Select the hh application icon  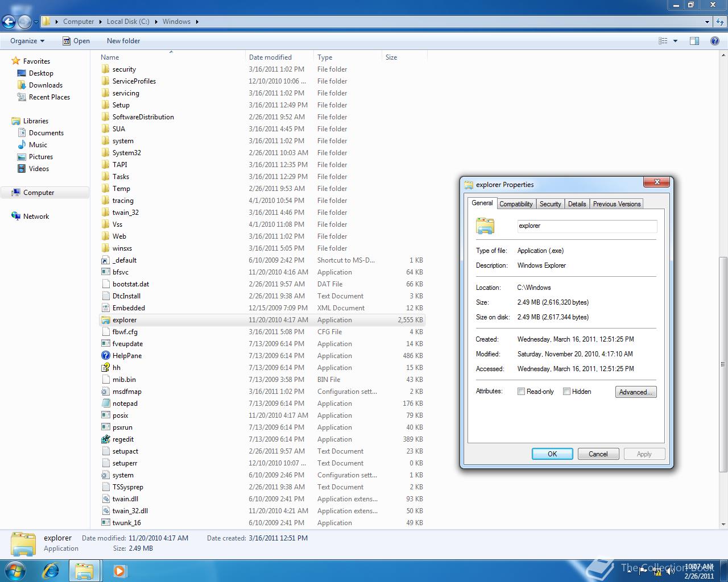105,368
